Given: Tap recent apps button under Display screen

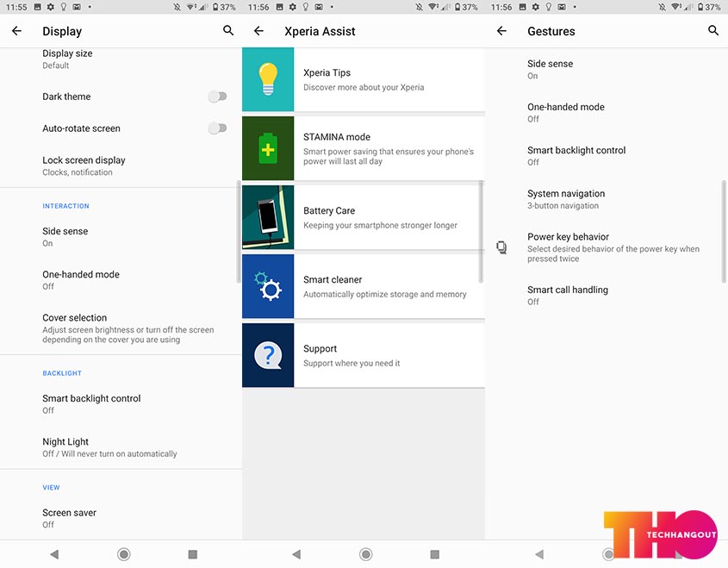Looking at the screenshot, I should pyautogui.click(x=193, y=554).
